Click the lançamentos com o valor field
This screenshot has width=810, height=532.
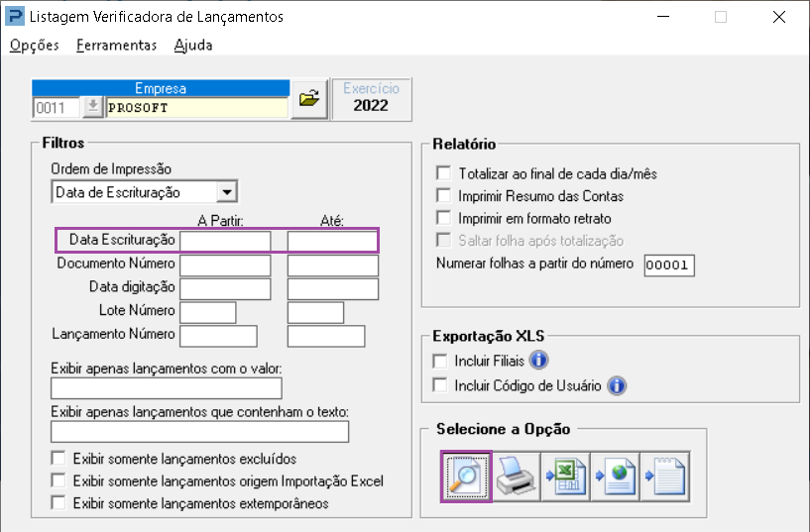tap(167, 388)
